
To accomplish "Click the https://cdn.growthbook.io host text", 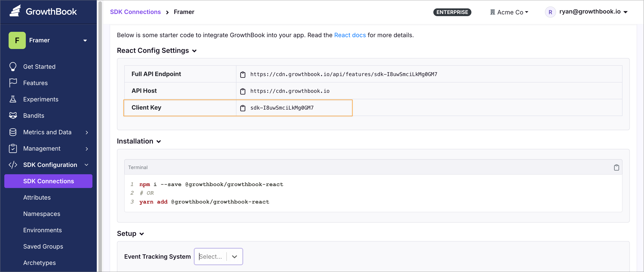I will [290, 91].
